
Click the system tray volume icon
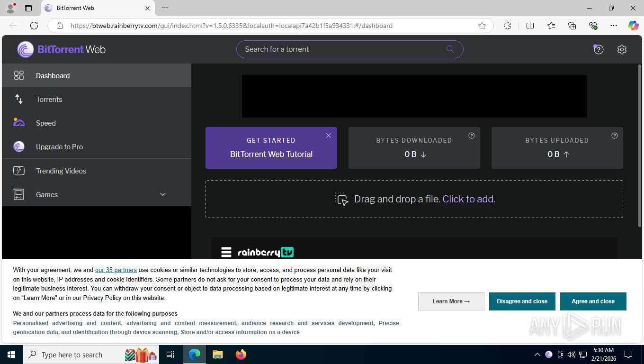(x=572, y=355)
